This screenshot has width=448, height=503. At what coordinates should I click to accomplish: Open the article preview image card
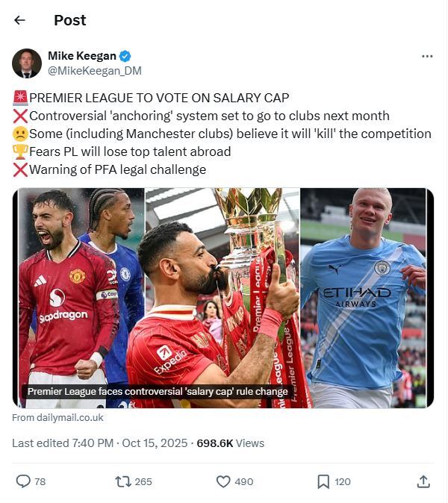pos(223,298)
